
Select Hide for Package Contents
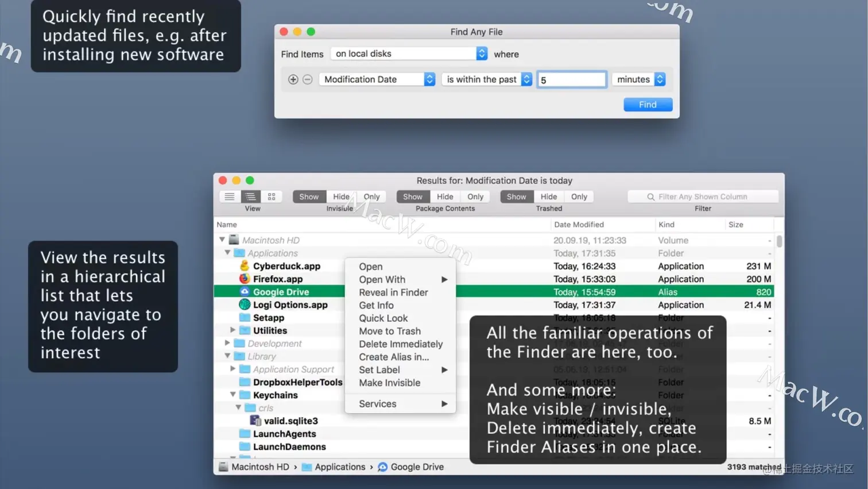pos(445,197)
